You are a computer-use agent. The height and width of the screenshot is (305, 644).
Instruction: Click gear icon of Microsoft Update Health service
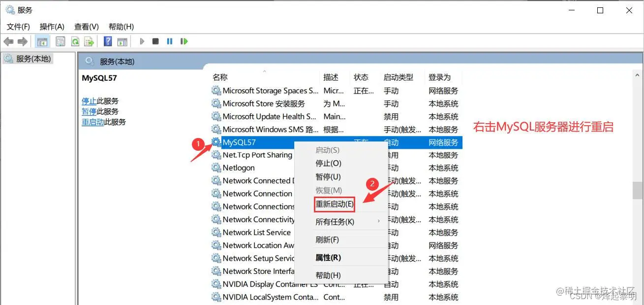coord(216,116)
